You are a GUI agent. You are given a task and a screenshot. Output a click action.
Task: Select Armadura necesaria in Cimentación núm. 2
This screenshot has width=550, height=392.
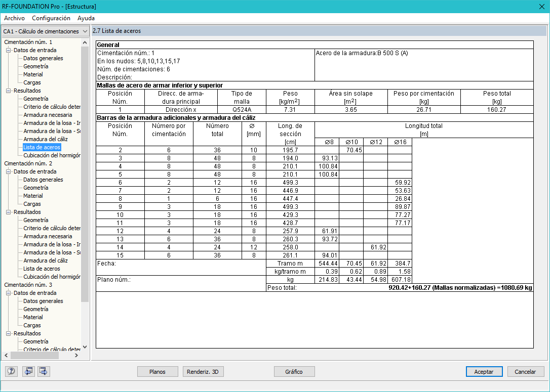pyautogui.click(x=48, y=236)
